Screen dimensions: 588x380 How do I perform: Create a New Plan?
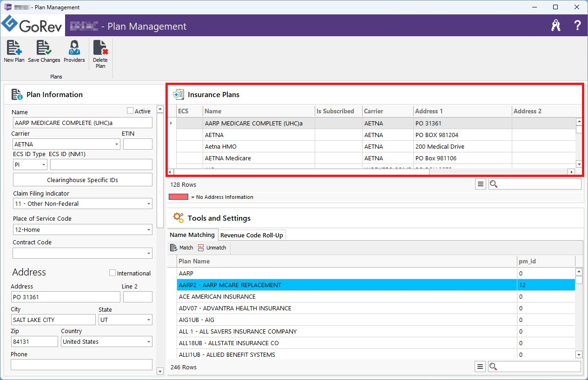(x=14, y=51)
